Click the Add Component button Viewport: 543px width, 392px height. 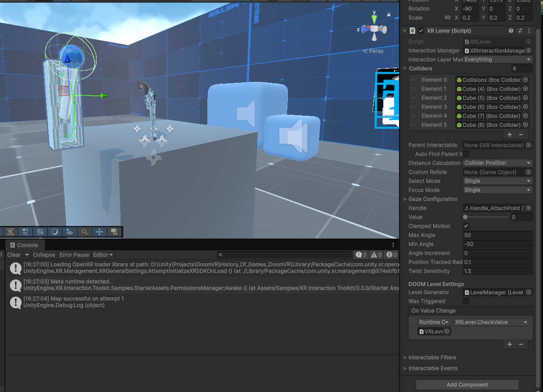[x=467, y=385]
